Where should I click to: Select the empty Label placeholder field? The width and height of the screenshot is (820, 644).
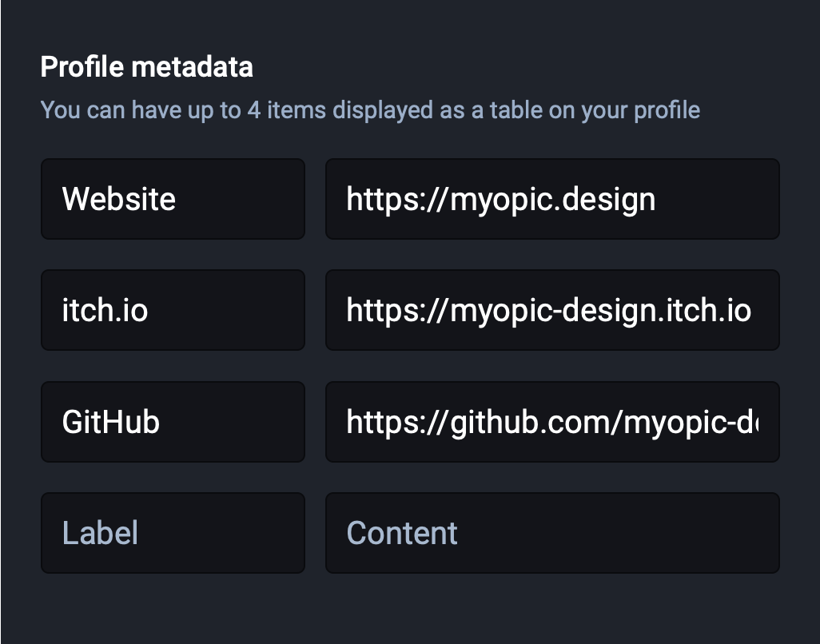(173, 533)
